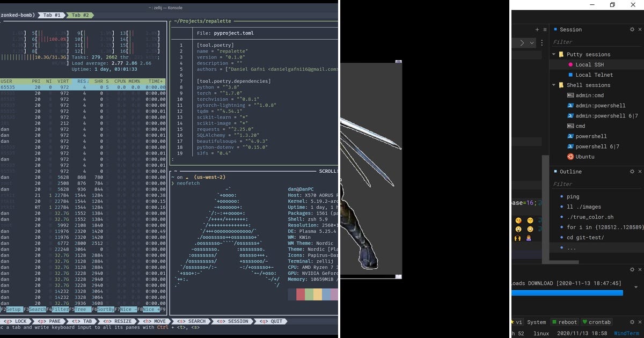The width and height of the screenshot is (644, 338).
Task: Open the Session panel settings gear
Action: tap(632, 30)
